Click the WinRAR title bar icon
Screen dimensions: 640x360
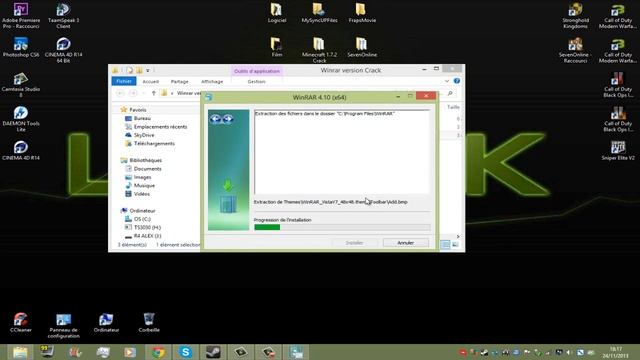coord(209,97)
